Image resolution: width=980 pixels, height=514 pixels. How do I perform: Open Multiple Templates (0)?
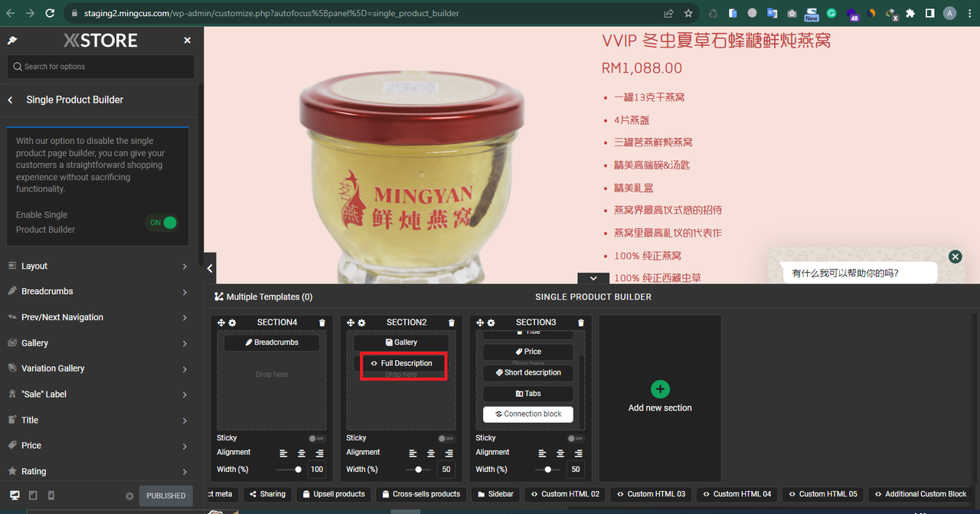click(x=263, y=297)
